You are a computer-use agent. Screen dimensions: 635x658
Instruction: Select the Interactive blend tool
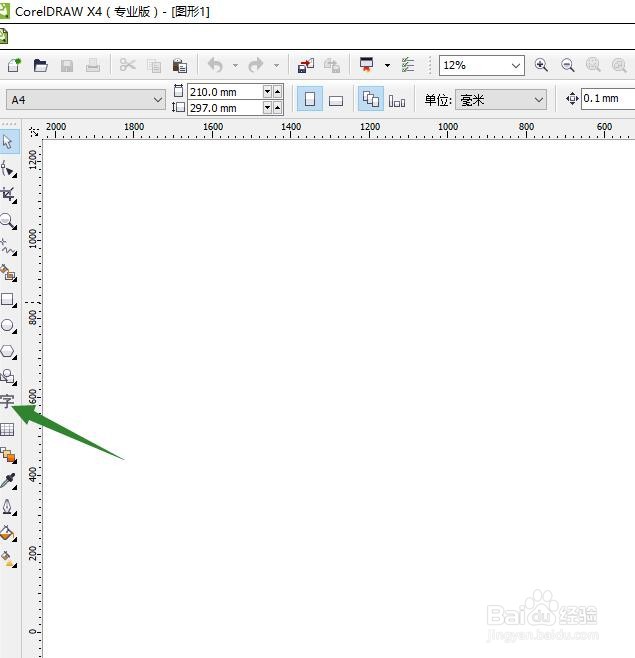tap(8, 455)
